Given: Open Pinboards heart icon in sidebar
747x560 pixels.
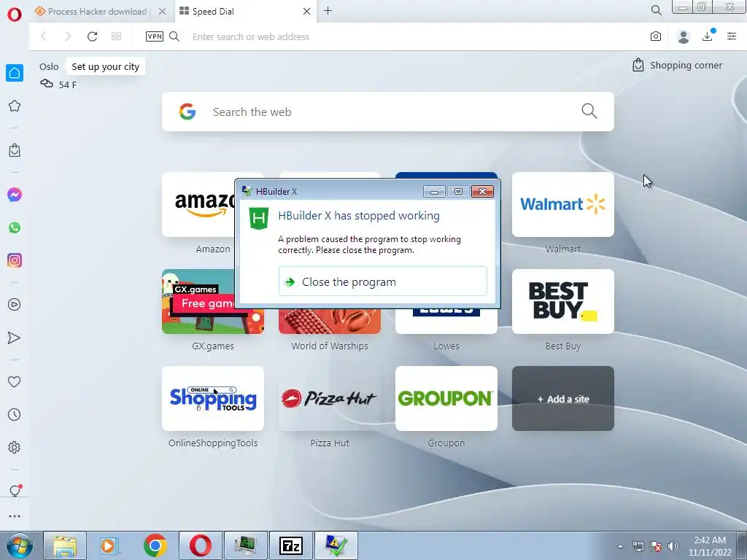Looking at the screenshot, I should pyautogui.click(x=15, y=381).
